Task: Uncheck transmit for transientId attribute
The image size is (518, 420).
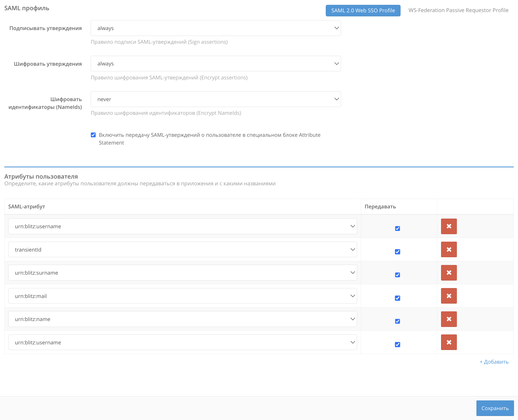Action: tap(397, 252)
